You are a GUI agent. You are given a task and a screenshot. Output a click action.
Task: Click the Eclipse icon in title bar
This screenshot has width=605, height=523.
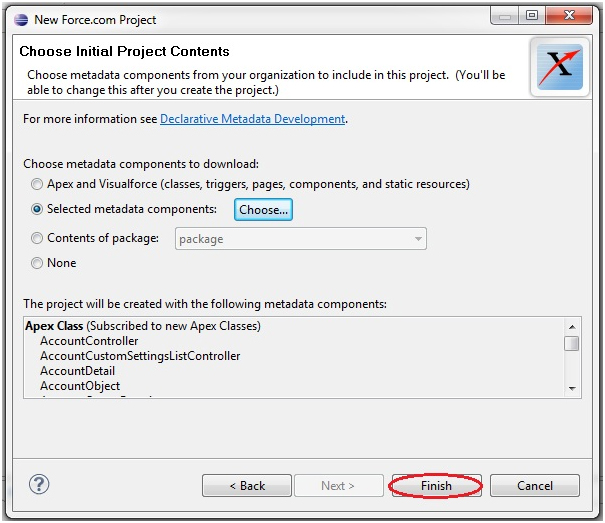[21, 20]
